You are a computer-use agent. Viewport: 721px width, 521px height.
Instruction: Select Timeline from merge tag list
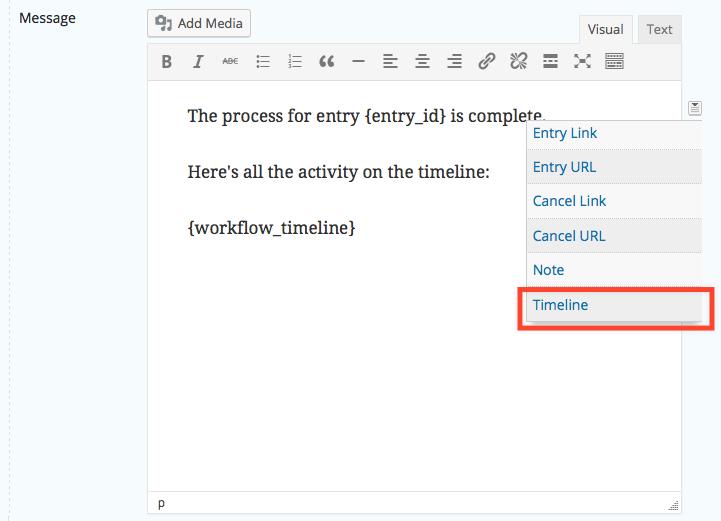561,305
